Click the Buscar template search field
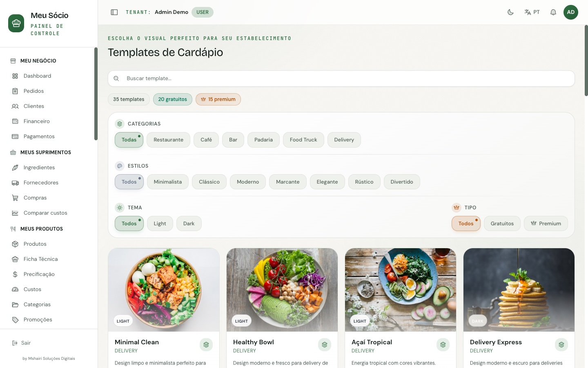This screenshot has height=368, width=588. (341, 79)
